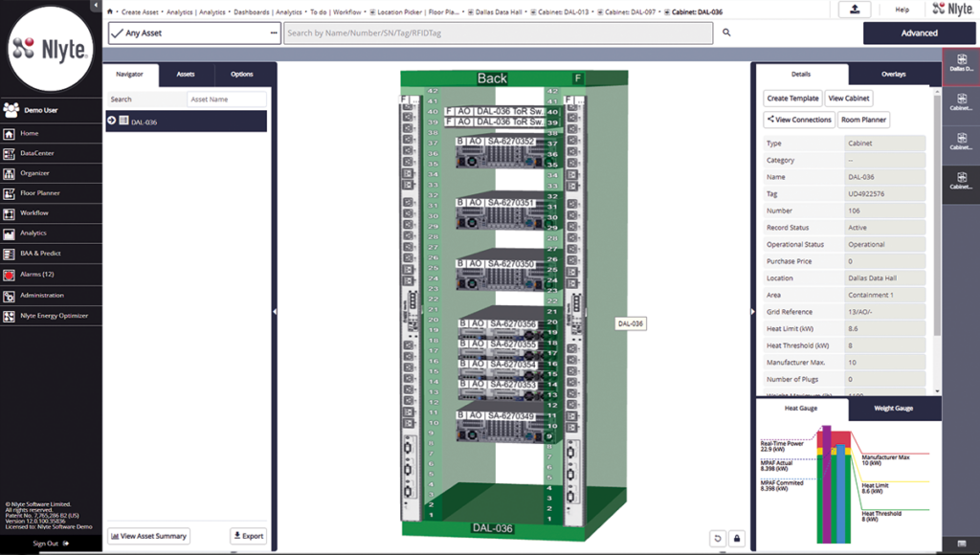Open the Asset Name search field dropdown

(x=226, y=100)
